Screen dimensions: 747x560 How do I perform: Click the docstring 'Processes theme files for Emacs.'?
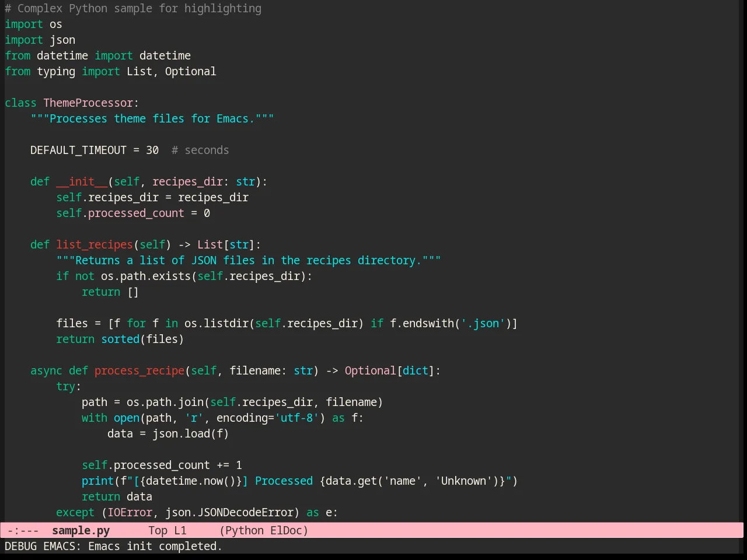pos(152,118)
